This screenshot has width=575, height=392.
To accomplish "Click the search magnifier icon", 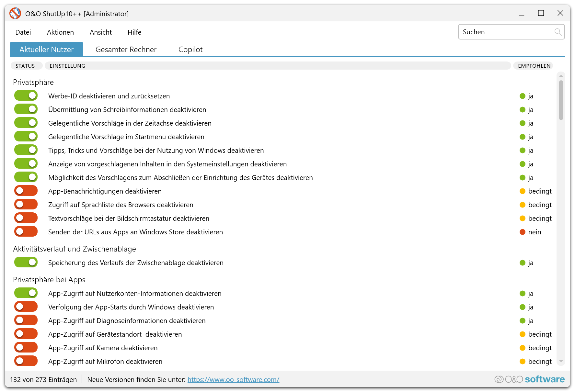I will click(558, 32).
